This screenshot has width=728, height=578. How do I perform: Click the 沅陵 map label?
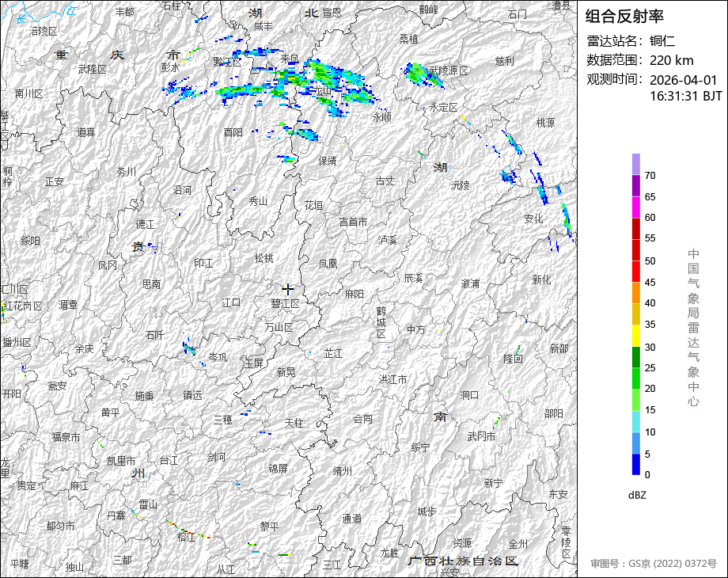pyautogui.click(x=460, y=185)
